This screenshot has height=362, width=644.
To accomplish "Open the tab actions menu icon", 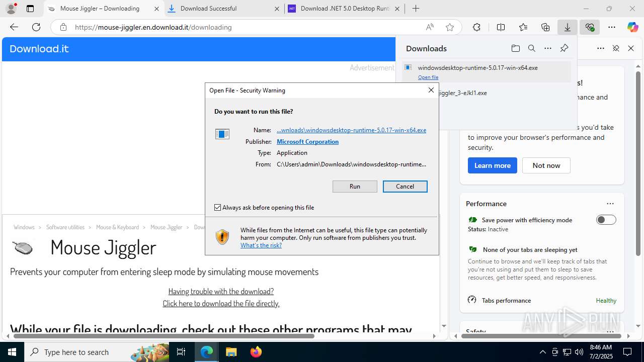I will pyautogui.click(x=30, y=9).
